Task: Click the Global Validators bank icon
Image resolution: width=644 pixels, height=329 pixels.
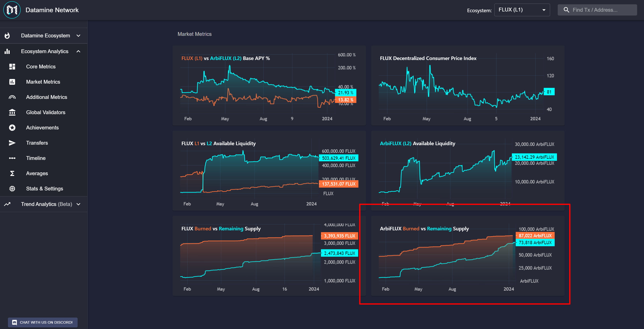Action: coord(12,112)
